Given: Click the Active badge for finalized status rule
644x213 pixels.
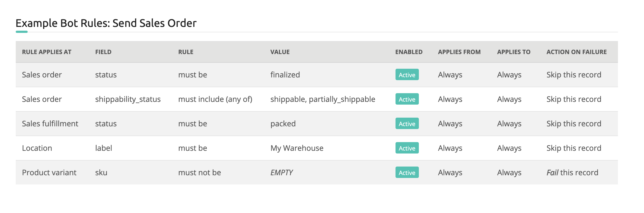Looking at the screenshot, I should point(407,75).
